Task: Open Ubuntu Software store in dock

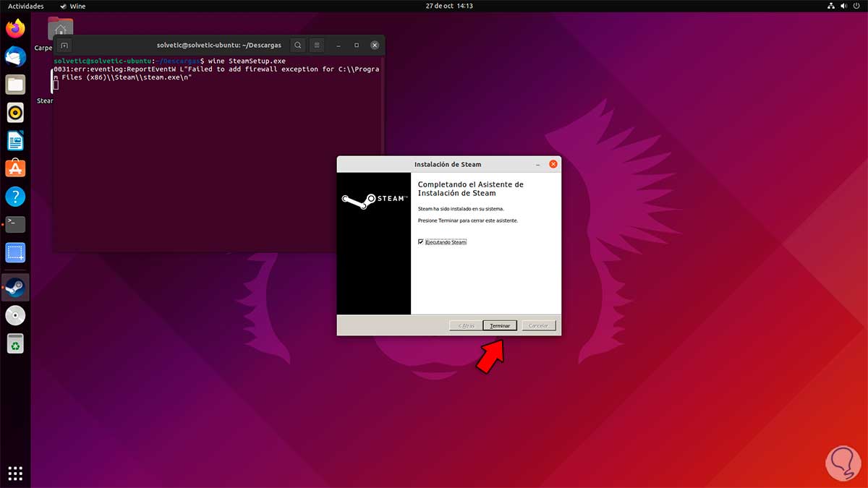Action: [15, 168]
